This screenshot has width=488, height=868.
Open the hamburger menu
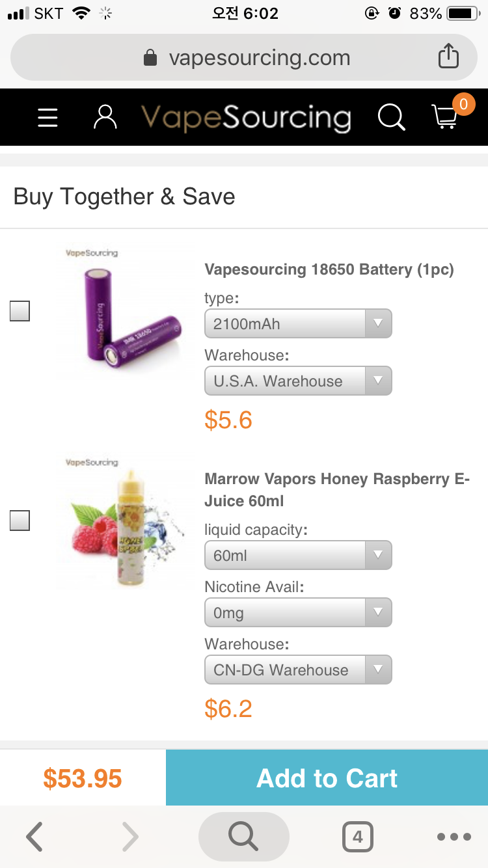point(47,118)
